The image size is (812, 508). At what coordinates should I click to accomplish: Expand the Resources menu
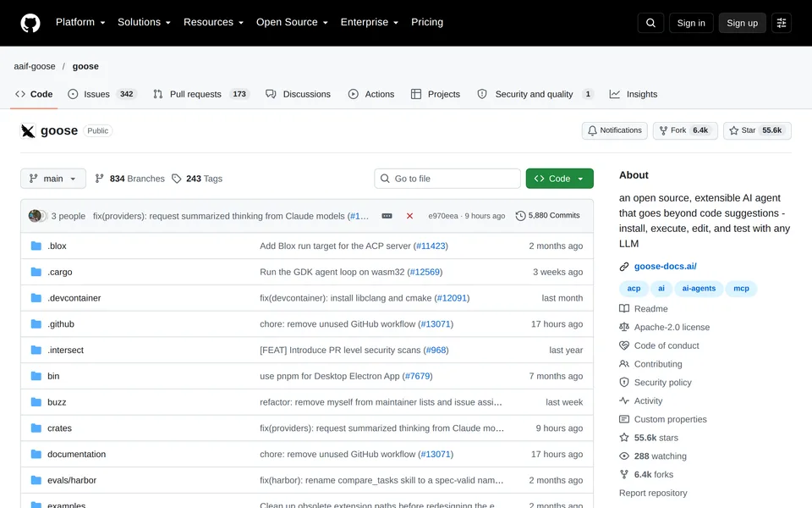[213, 22]
